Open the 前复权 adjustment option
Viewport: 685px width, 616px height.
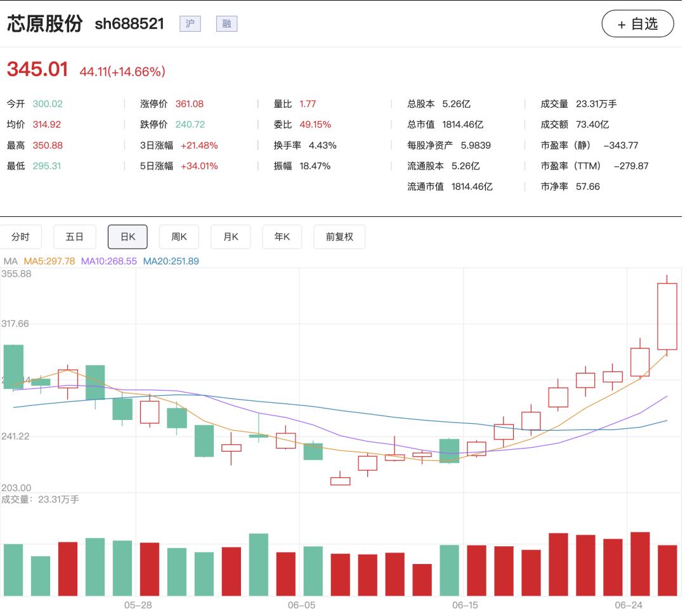pyautogui.click(x=339, y=237)
